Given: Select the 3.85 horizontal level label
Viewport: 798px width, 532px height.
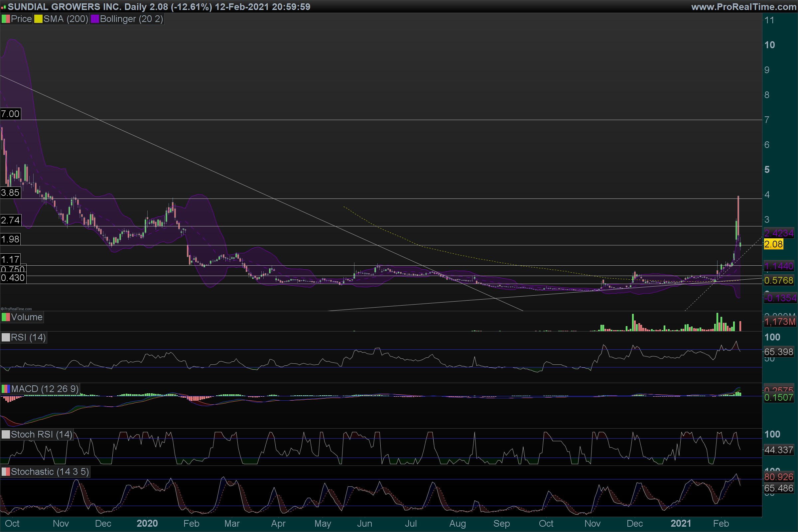Looking at the screenshot, I should coord(10,193).
